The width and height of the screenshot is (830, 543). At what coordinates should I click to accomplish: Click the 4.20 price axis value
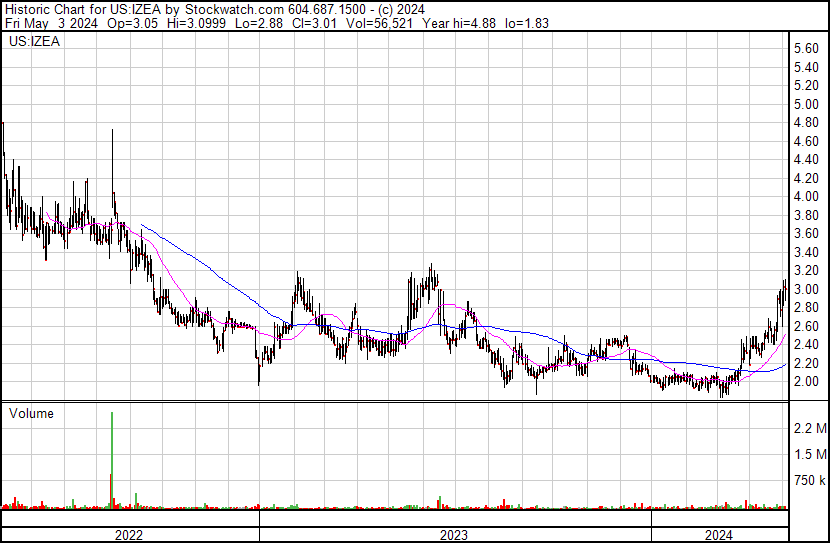click(x=807, y=178)
